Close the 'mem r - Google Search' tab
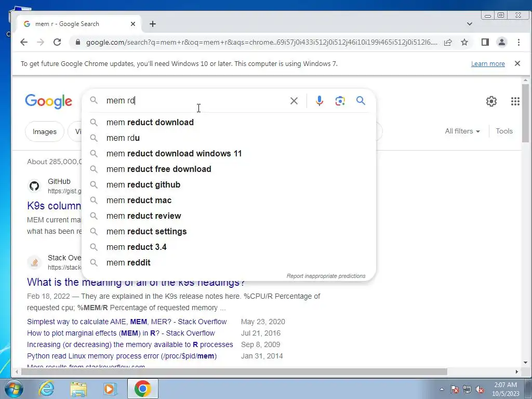This screenshot has height=399, width=532. click(x=133, y=24)
